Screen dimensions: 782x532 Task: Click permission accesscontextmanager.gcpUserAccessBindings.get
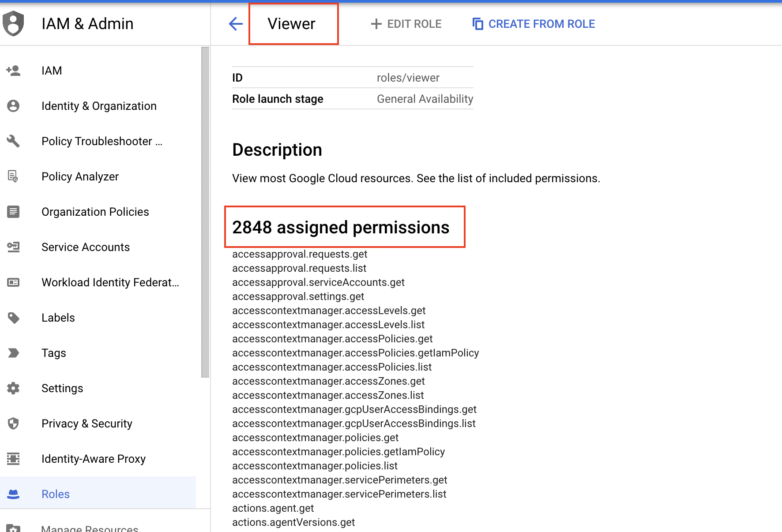(354, 409)
